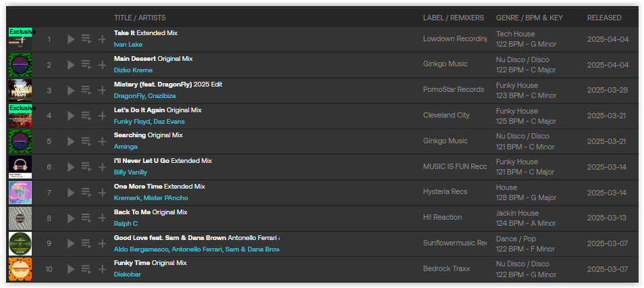Viewport: 644px width, 288px height.
Task: Open the Hysteria Recs label link
Action: pyautogui.click(x=445, y=193)
